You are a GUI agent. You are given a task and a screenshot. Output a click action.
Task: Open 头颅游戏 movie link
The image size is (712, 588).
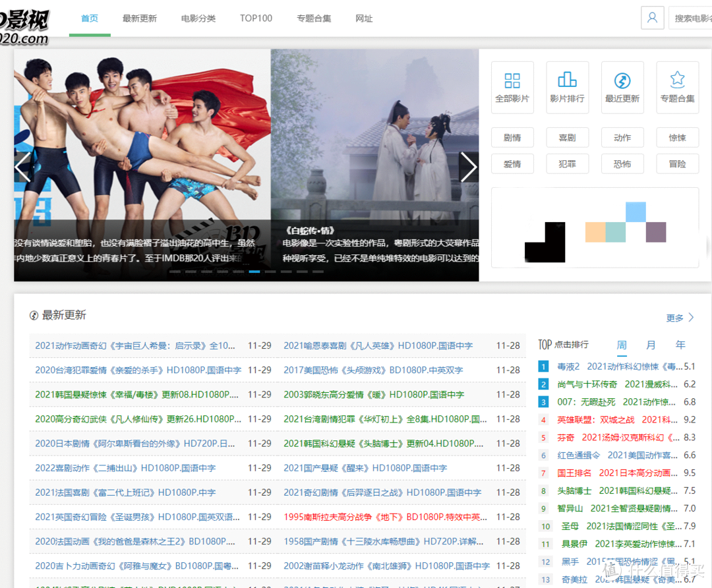coord(373,370)
